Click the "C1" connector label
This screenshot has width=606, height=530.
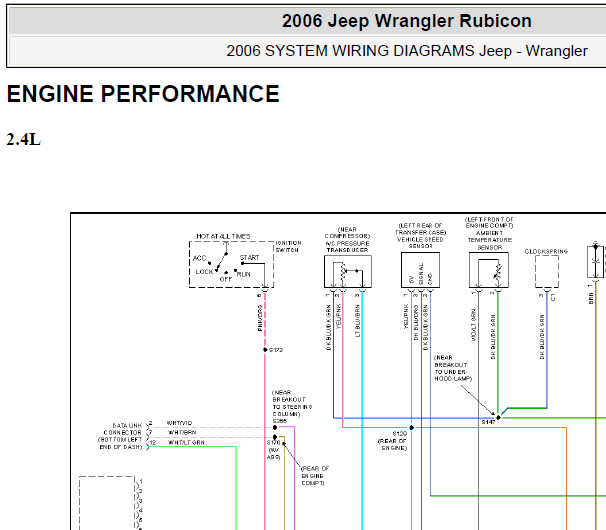pos(553,297)
